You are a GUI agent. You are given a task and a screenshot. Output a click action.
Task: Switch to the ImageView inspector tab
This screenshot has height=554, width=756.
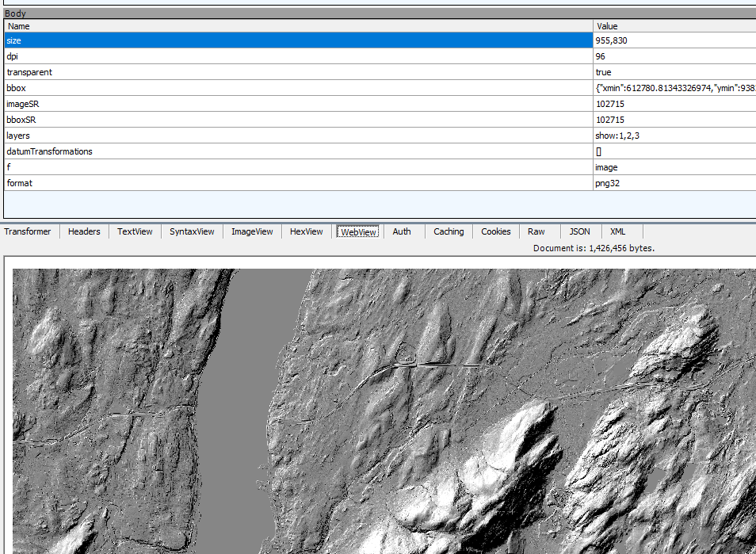(x=251, y=231)
